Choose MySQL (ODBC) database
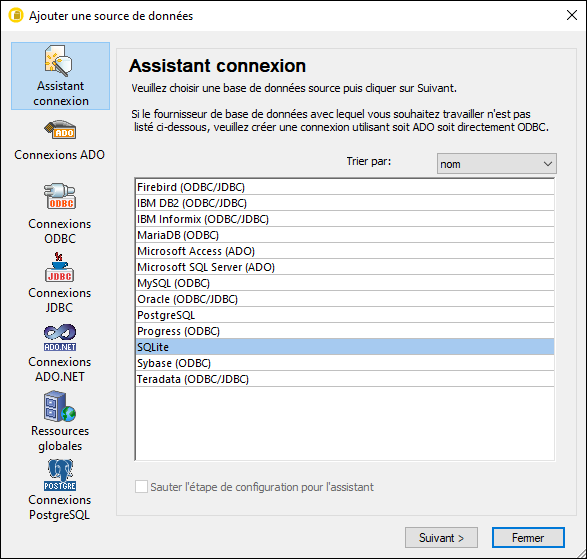The width and height of the screenshot is (587, 559). 345,283
